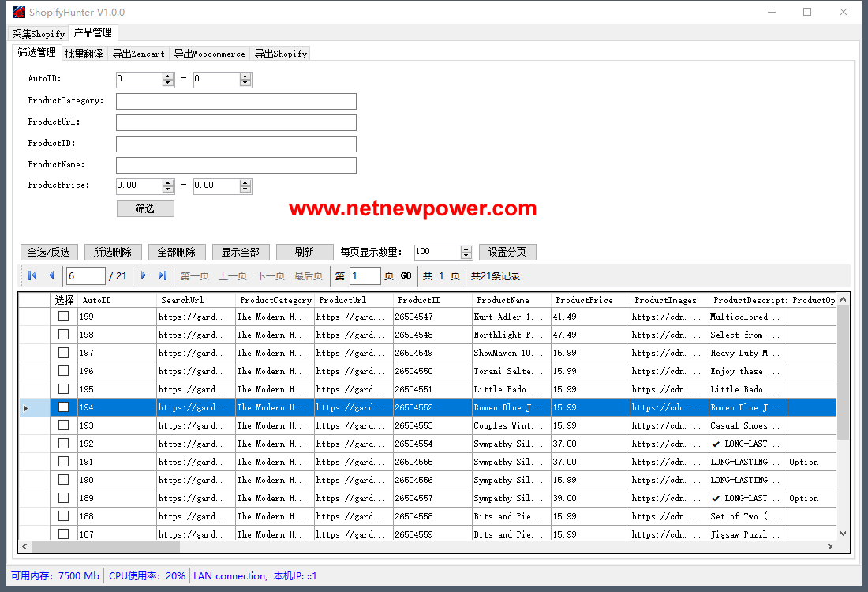Check the checkbox for AutoID 199

pos(63,317)
